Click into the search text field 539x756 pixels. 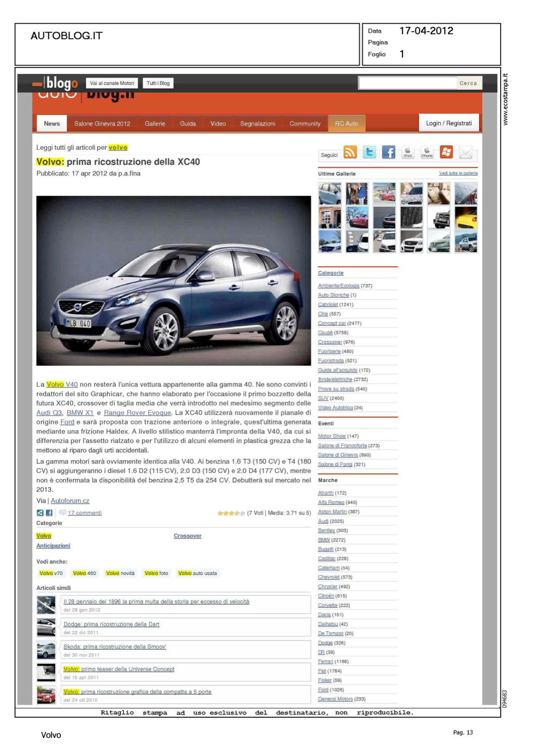tap(407, 83)
